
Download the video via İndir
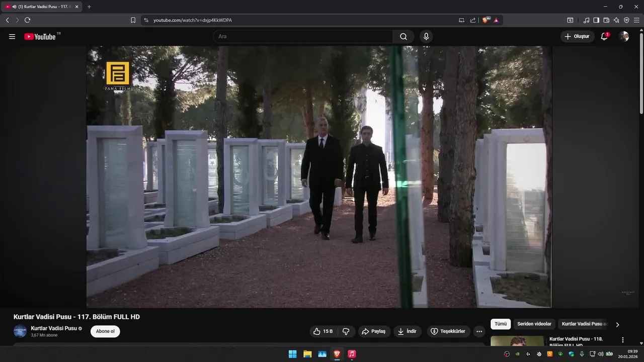click(x=408, y=331)
